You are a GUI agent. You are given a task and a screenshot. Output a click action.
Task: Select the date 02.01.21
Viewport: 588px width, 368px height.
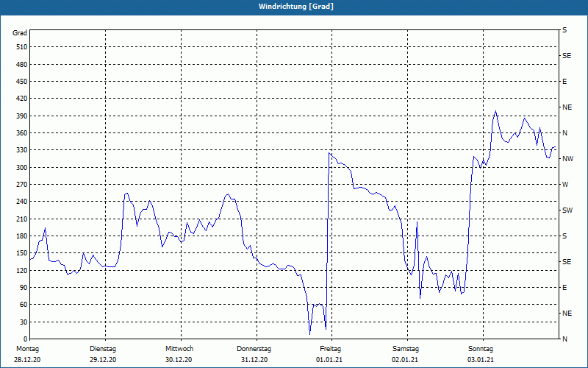coord(405,360)
